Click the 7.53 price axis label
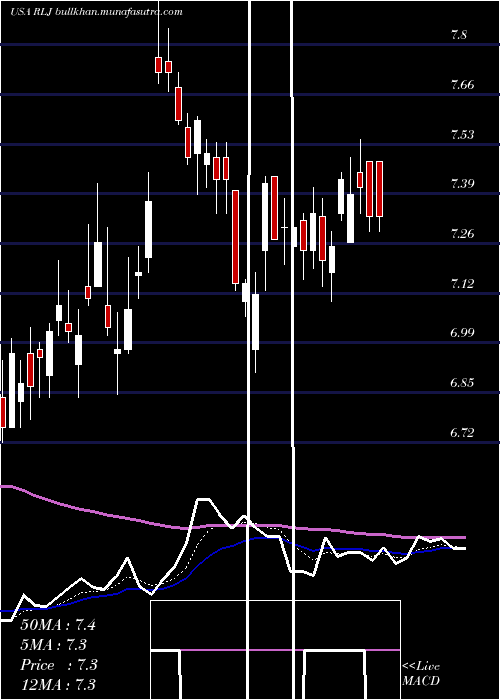The image size is (500, 700). click(462, 134)
